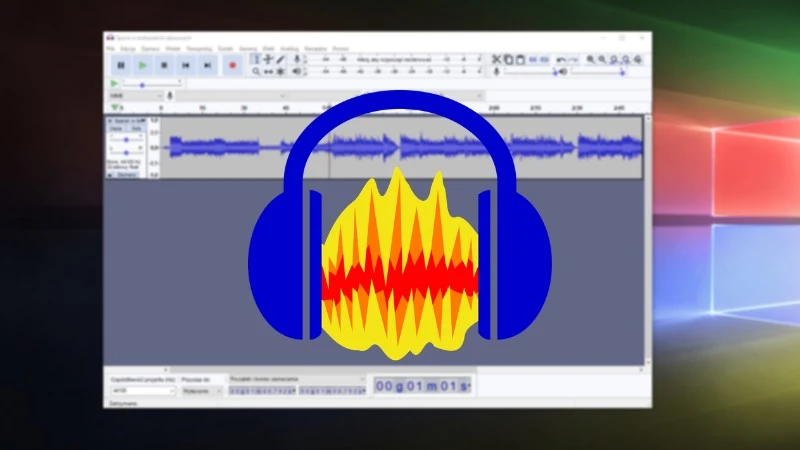The width and height of the screenshot is (800, 450).
Task: Choose the Zoom magnifier tool in tools toolbar
Action: [257, 72]
